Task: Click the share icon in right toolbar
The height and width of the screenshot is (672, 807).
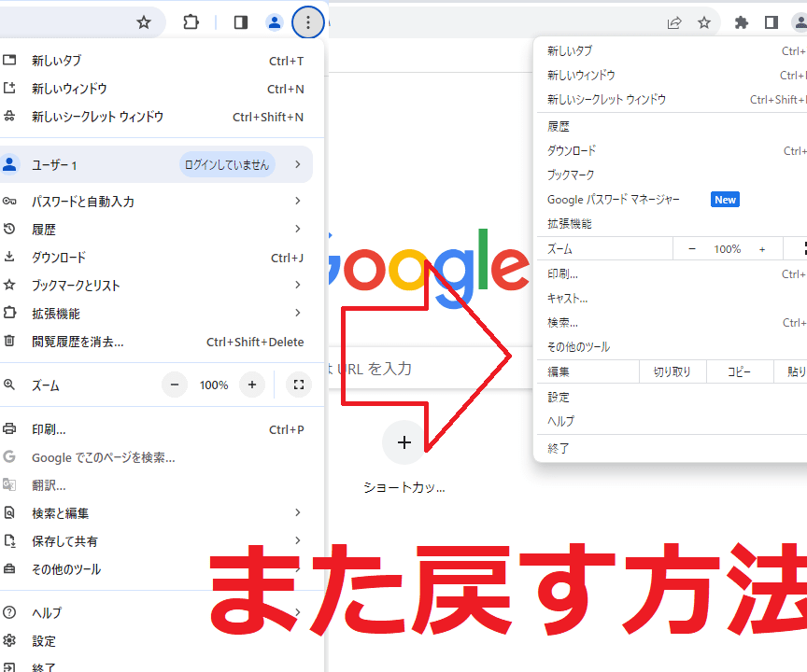Action: 674,22
